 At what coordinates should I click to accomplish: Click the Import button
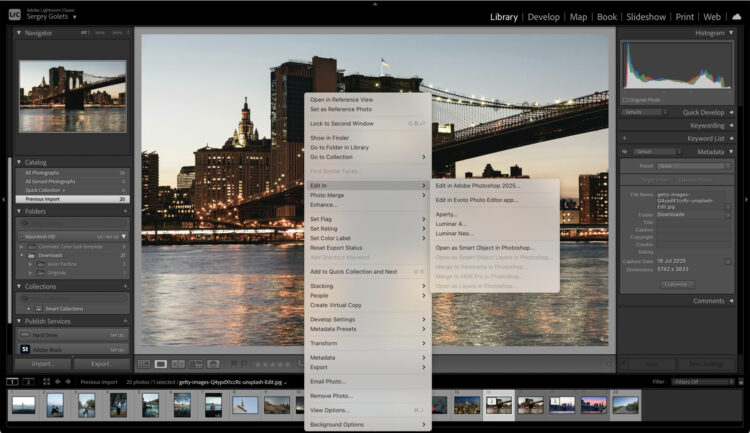(43, 364)
